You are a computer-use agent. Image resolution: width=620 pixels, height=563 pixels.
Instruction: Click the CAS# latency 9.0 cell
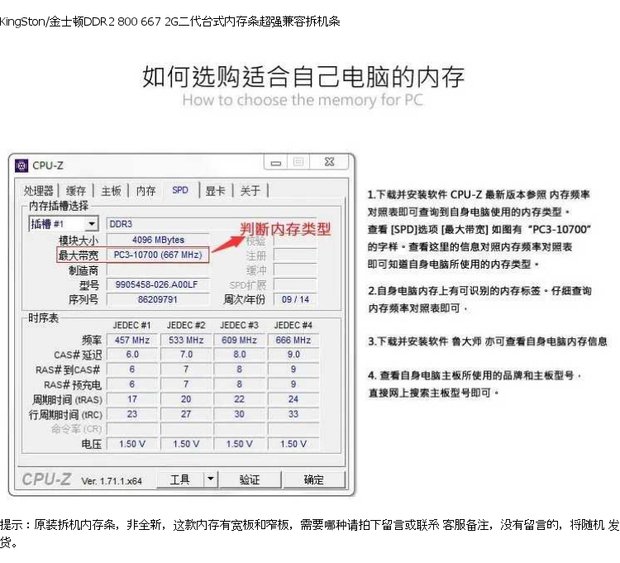(293, 355)
